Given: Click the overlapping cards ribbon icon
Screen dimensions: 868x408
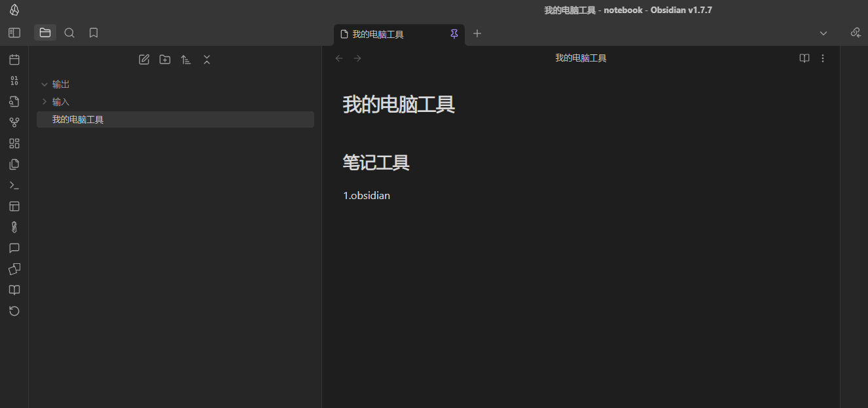Looking at the screenshot, I should tap(14, 269).
